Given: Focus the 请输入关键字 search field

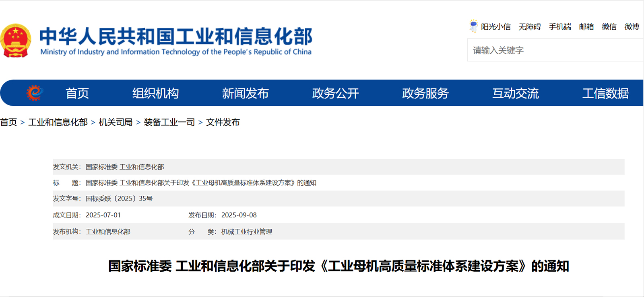Looking at the screenshot, I should [555, 50].
